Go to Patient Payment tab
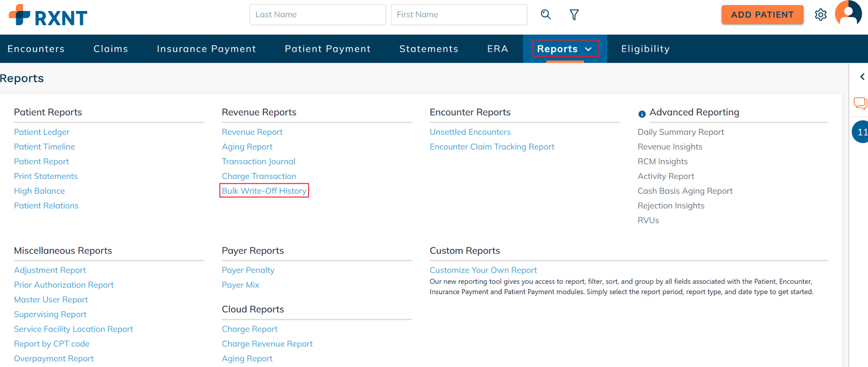The width and height of the screenshot is (868, 367). pos(328,49)
